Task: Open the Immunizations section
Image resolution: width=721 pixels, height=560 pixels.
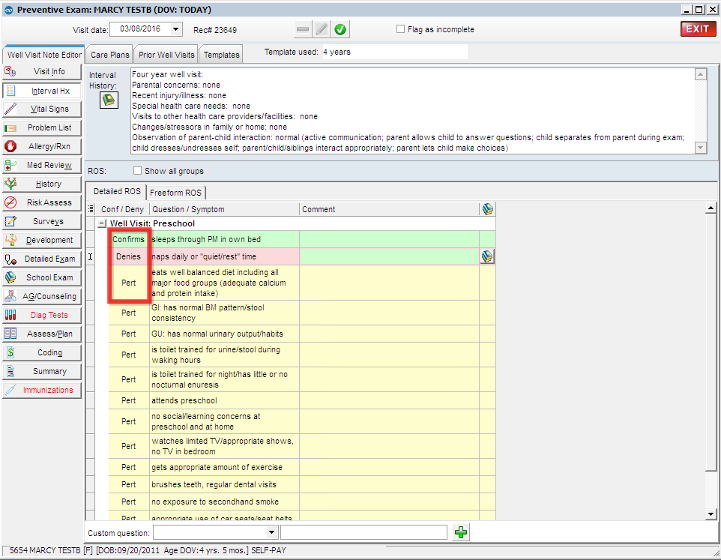Action: (42, 390)
